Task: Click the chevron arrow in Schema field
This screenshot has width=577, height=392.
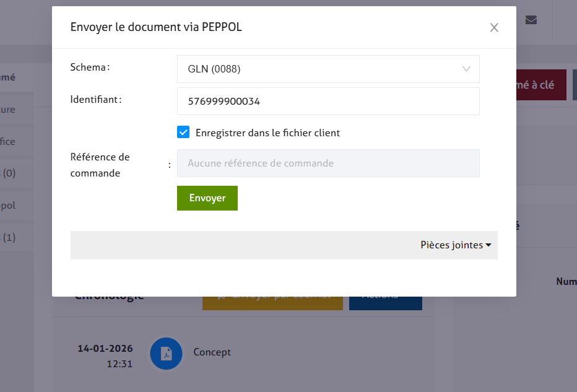Action: tap(467, 69)
